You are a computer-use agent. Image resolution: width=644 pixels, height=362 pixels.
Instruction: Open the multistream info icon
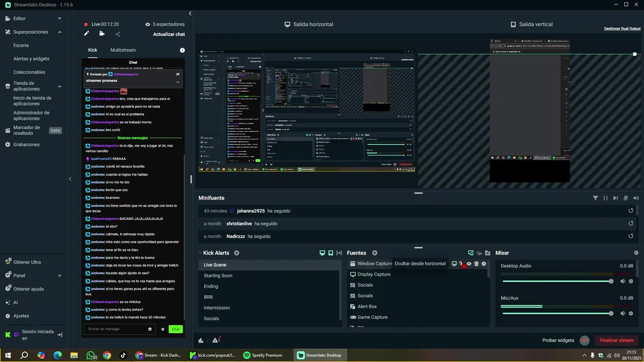coord(182,50)
